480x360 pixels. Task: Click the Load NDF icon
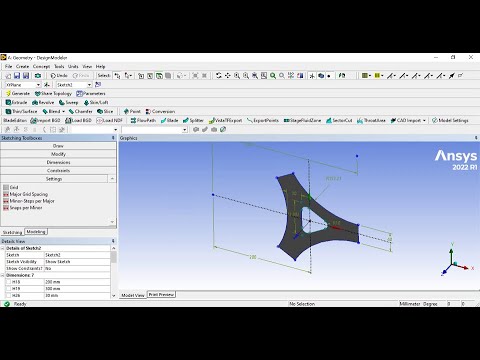[x=99, y=120]
